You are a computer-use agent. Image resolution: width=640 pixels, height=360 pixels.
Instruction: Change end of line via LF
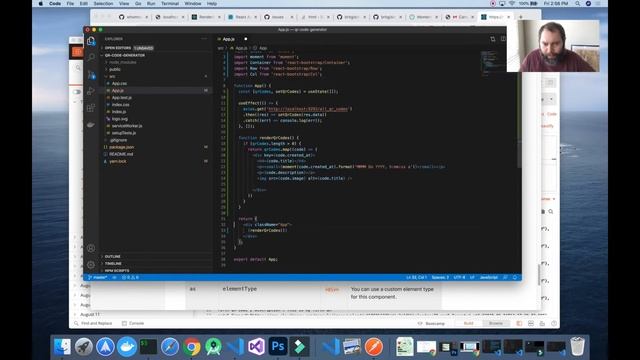click(472, 278)
